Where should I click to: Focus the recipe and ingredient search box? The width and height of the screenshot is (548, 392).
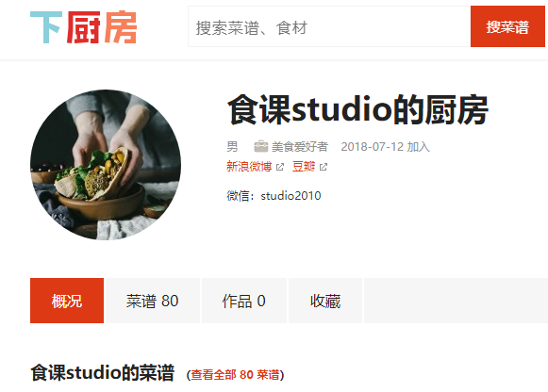(329, 26)
